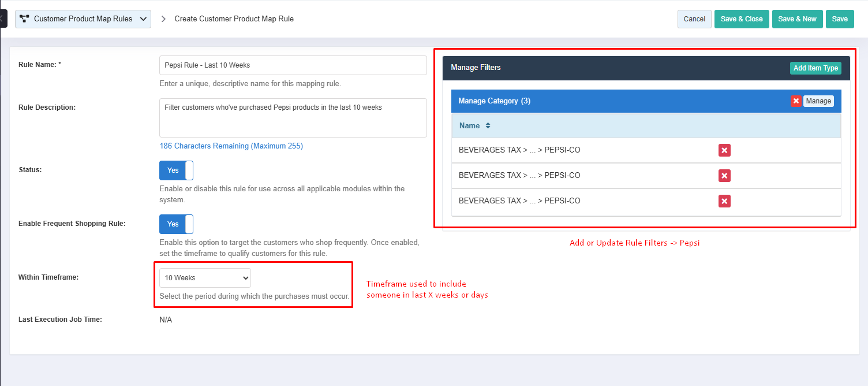Click the sort arrows beside Name column
Image resolution: width=868 pixels, height=386 pixels.
tap(488, 125)
